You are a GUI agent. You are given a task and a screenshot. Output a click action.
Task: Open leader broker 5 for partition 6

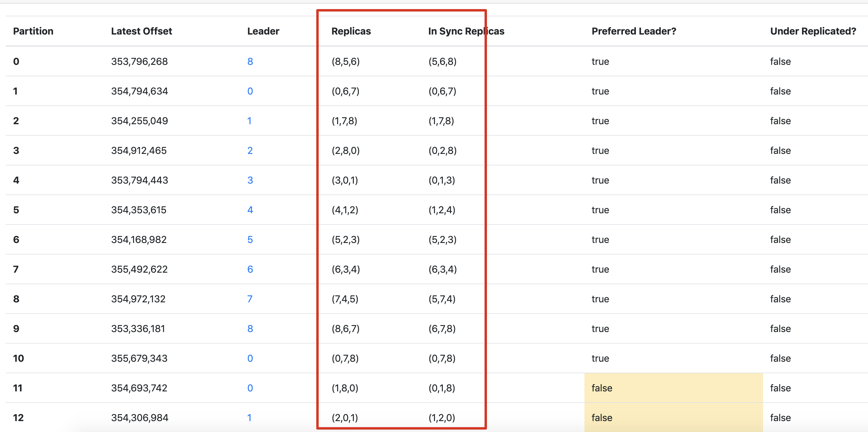point(250,239)
